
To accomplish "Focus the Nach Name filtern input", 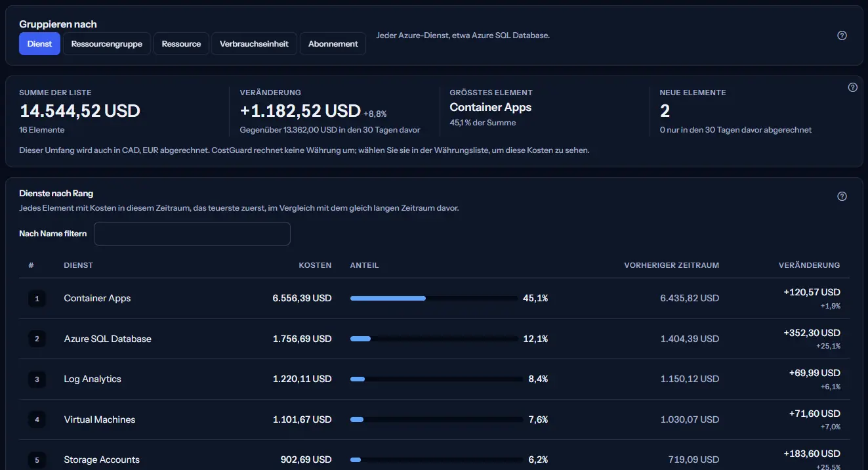I will click(192, 234).
